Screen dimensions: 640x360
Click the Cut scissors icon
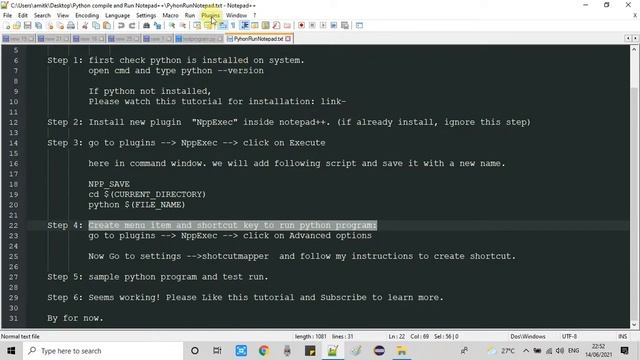85,25
